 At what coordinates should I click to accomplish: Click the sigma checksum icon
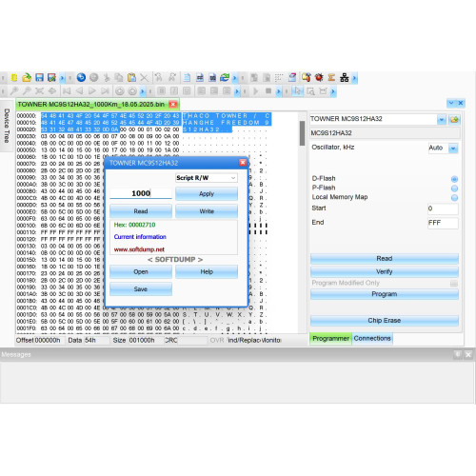click(x=331, y=77)
